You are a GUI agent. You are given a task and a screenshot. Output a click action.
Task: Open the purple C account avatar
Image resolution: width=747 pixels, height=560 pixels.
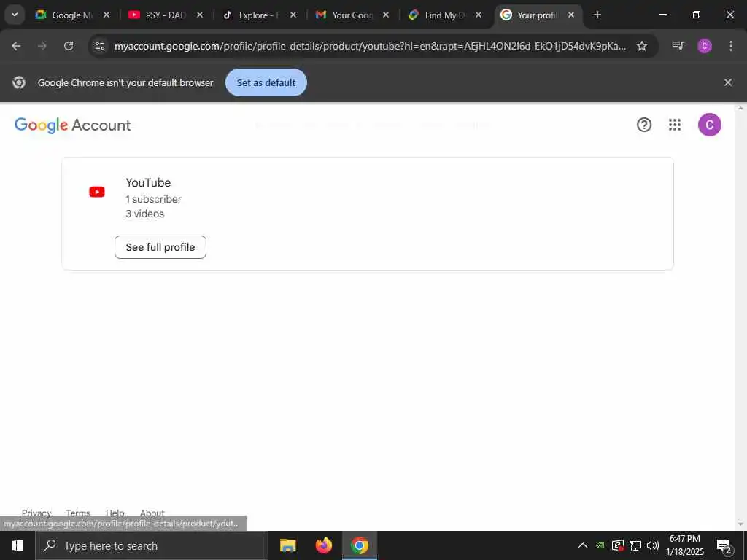(x=709, y=125)
